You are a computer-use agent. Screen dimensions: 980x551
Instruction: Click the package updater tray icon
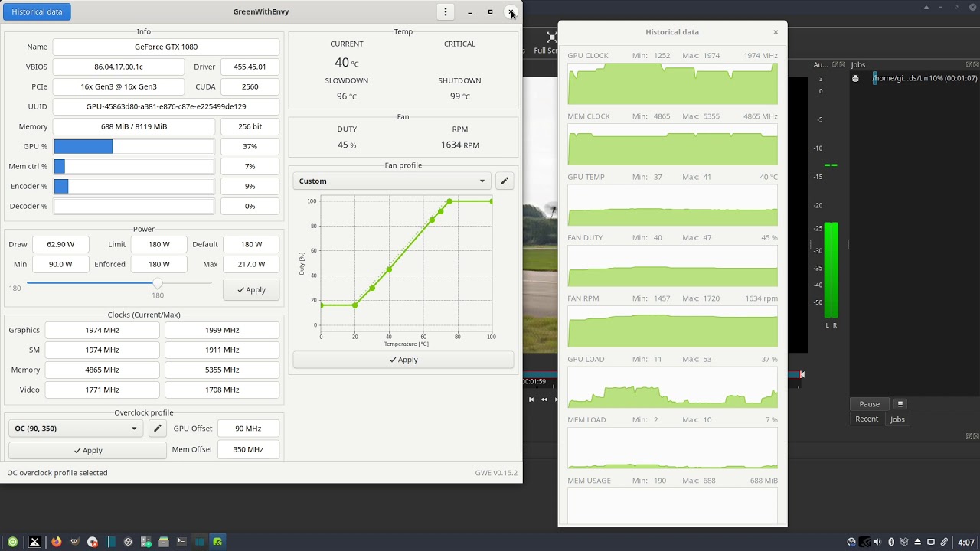coord(904,542)
